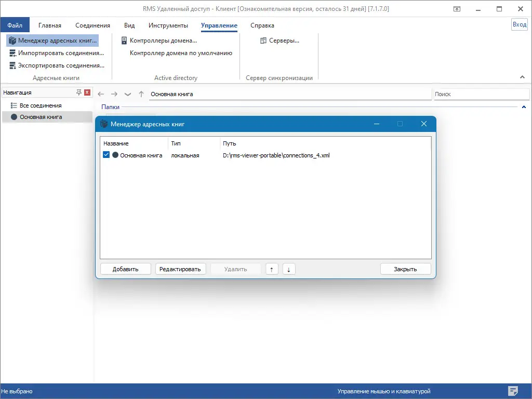
Task: Sort by the Путь column header
Action: pos(325,143)
